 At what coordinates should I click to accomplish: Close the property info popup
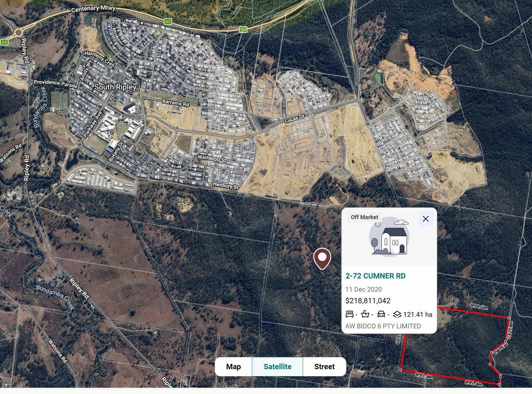click(x=426, y=219)
